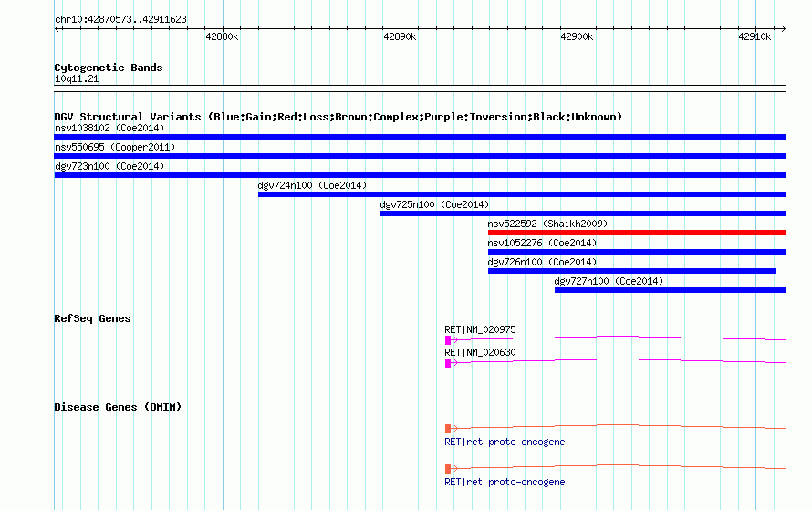Select the nsv550695 (Cooper2011) variant bar
Image resolution: width=812 pixels, height=510 pixels.
[420, 156]
